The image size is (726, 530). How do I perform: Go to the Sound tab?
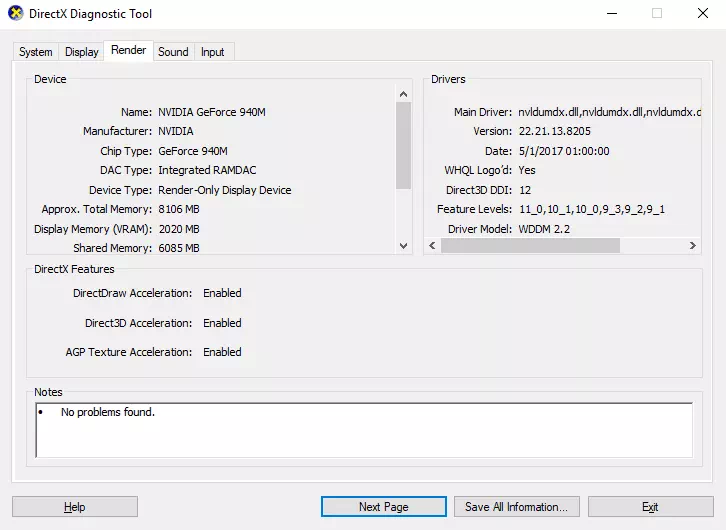173,52
